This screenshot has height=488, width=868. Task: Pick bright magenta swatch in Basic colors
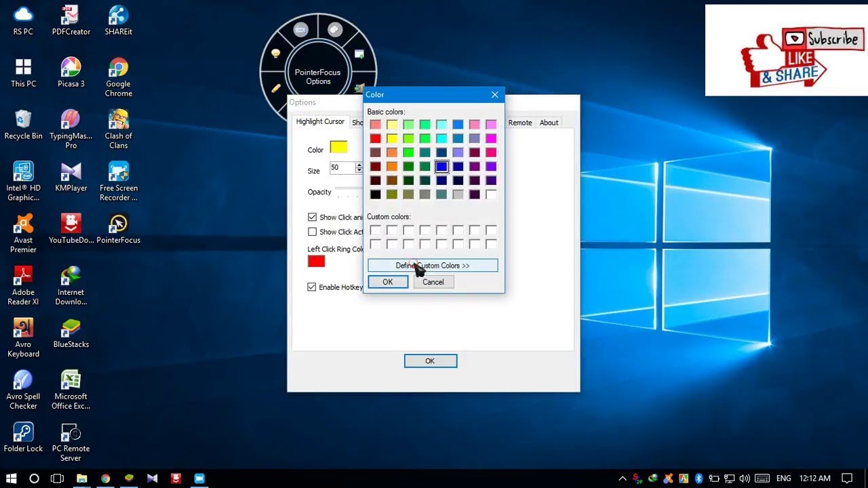point(491,138)
